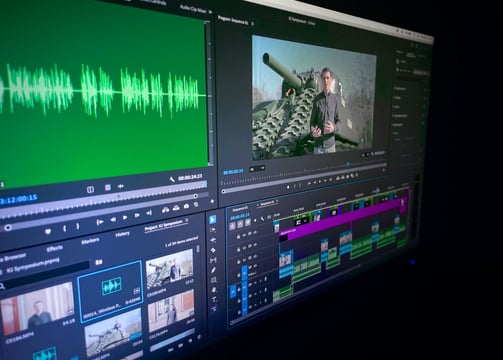Step back one frame in Source Monitor
The height and width of the screenshot is (360, 503).
tap(113, 220)
